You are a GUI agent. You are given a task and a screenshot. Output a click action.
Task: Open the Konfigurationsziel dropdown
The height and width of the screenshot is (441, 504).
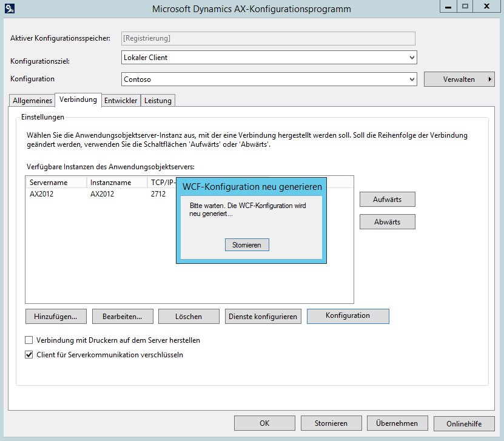(x=412, y=57)
